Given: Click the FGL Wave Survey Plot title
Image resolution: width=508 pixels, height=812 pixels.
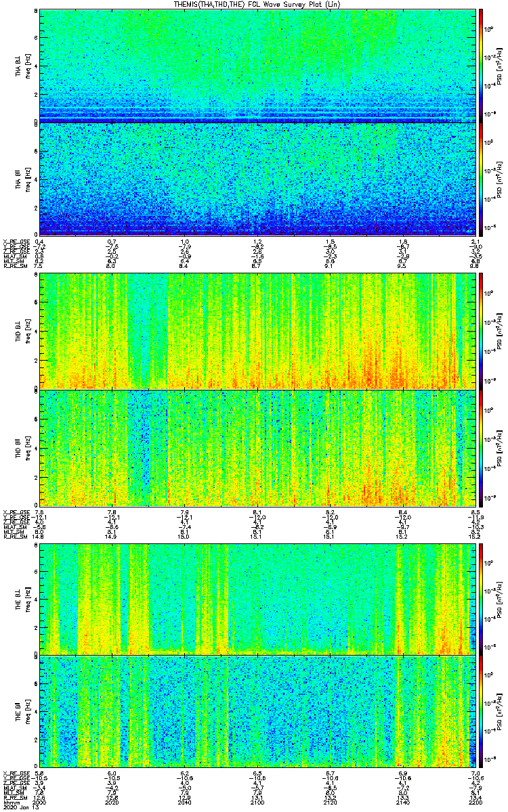Looking at the screenshot, I should (x=257, y=4).
